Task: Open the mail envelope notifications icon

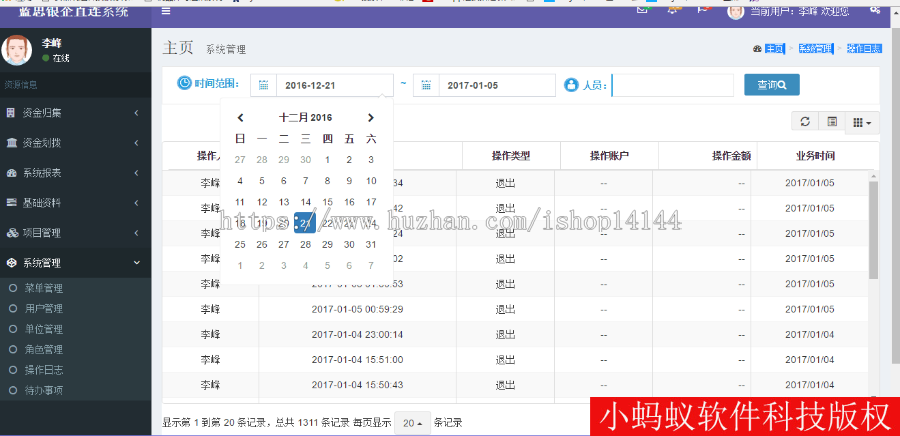Action: tap(643, 9)
